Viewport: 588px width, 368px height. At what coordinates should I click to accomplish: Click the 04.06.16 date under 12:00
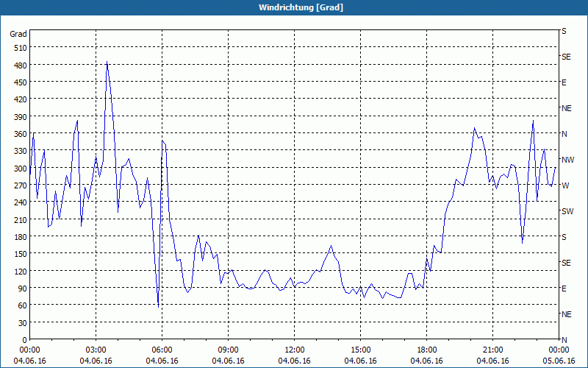295,361
